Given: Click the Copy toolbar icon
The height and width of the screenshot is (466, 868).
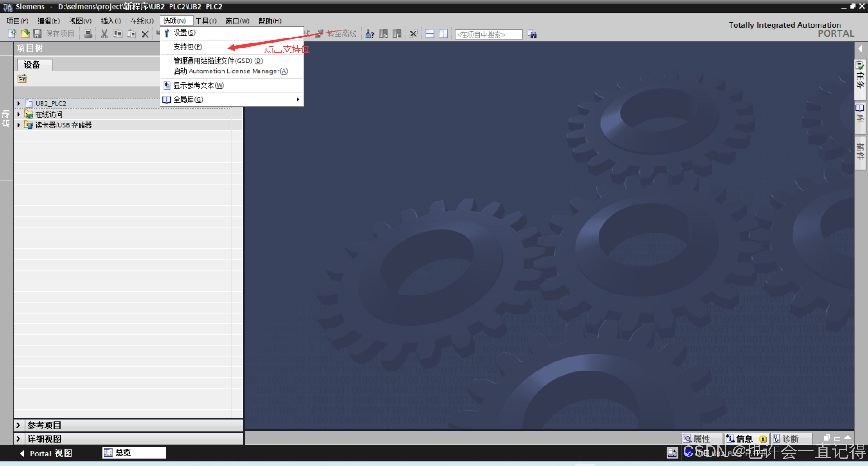Looking at the screenshot, I should click(118, 34).
